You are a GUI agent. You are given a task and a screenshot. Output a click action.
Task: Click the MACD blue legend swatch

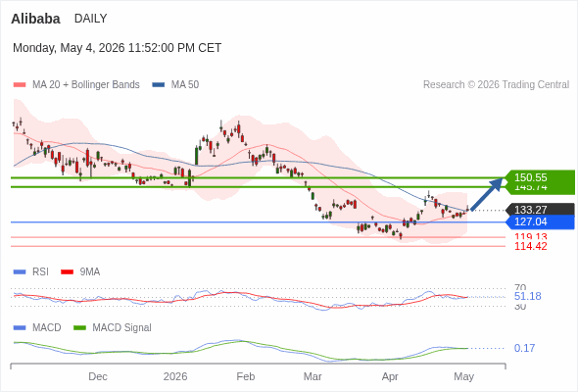tap(20, 328)
